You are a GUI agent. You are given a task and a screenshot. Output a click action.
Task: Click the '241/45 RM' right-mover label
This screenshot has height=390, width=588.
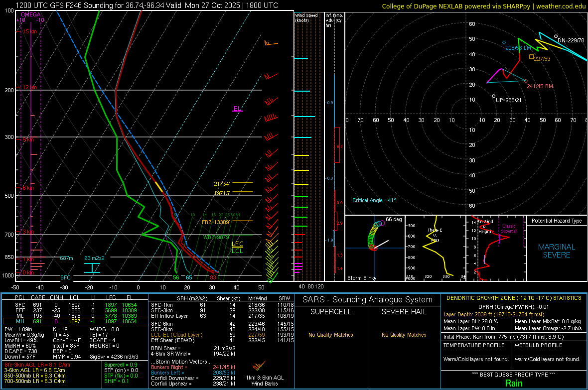click(540, 86)
